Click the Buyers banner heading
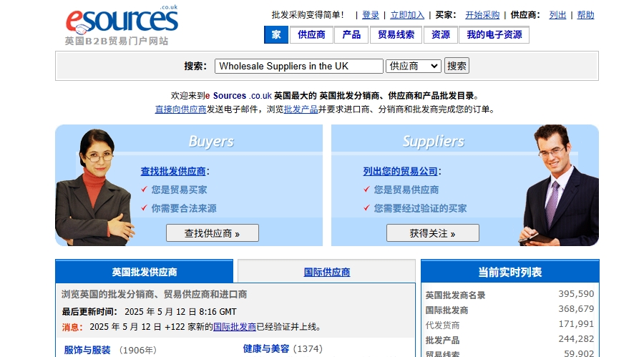The height and width of the screenshot is (357, 644). coord(211,142)
